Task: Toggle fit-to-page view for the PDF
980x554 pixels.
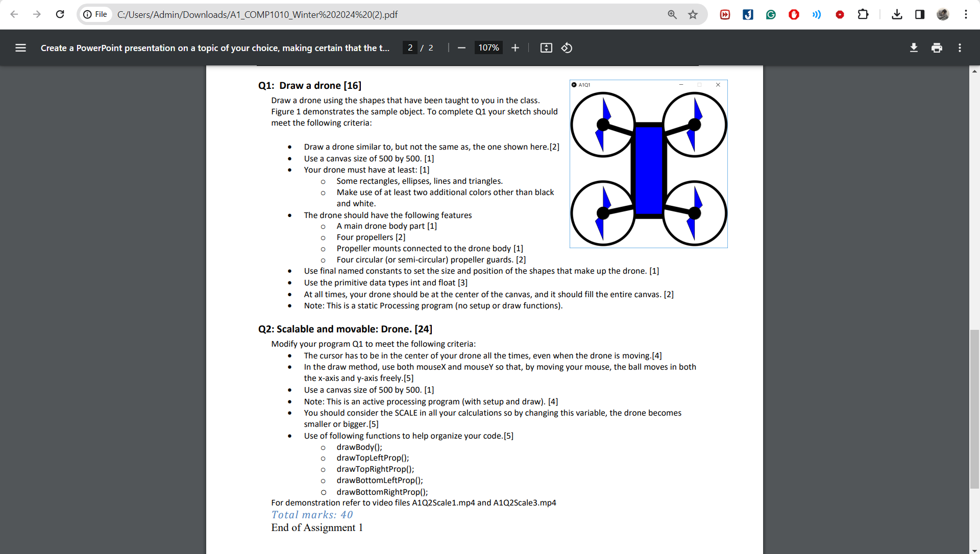Action: coord(546,47)
